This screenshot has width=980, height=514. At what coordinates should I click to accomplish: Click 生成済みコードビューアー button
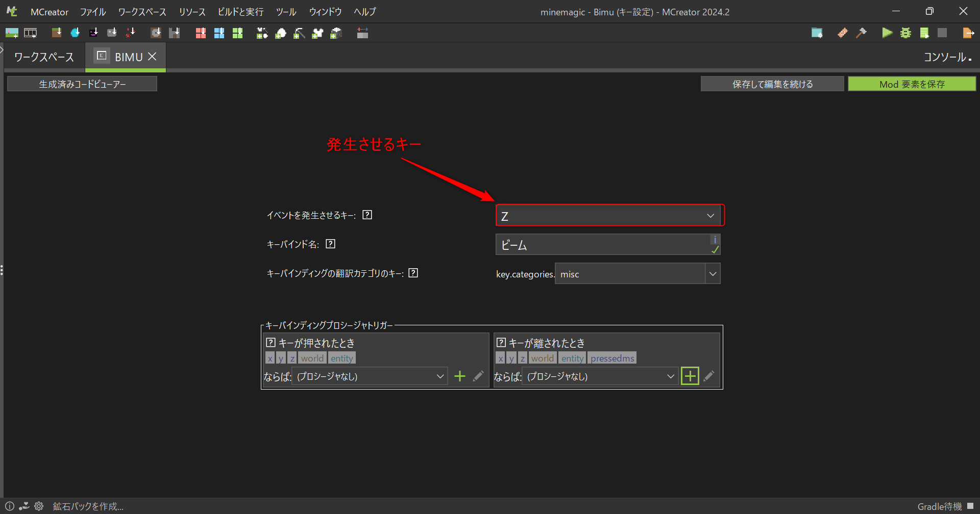(x=82, y=84)
